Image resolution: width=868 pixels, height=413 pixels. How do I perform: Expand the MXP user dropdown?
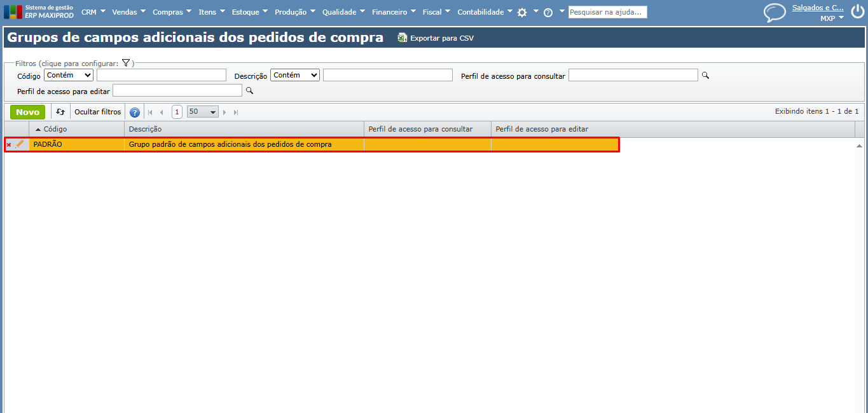[832, 18]
